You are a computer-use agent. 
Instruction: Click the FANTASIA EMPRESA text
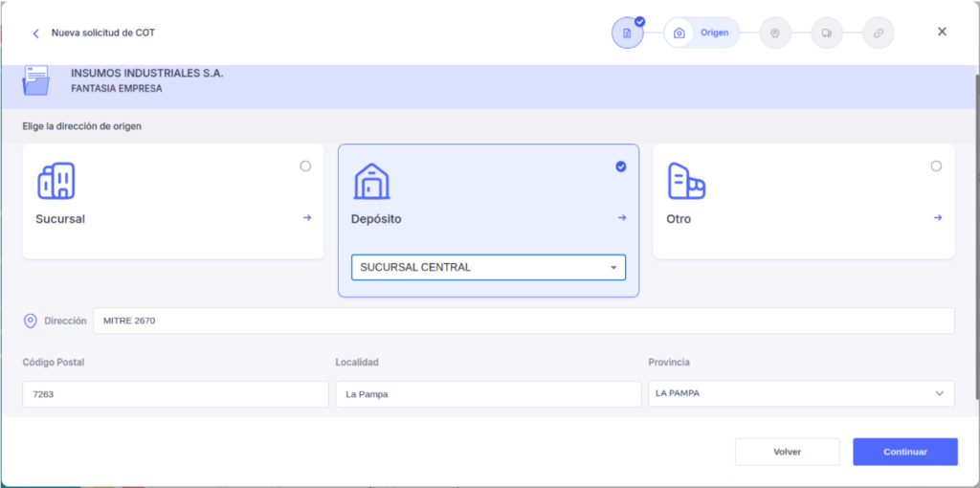pos(116,89)
